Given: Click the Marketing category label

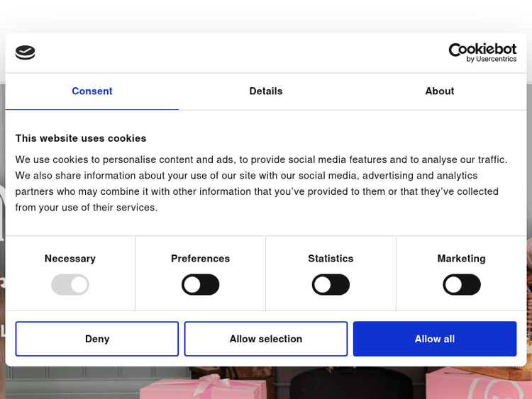Looking at the screenshot, I should [462, 259].
